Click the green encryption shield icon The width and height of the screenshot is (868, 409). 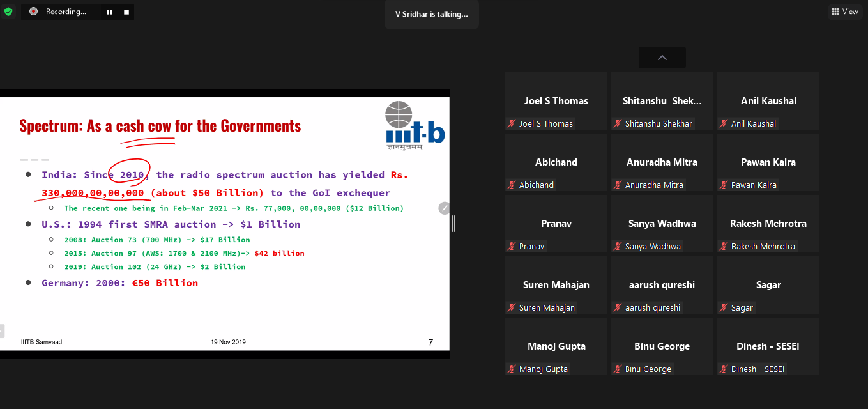click(x=8, y=12)
